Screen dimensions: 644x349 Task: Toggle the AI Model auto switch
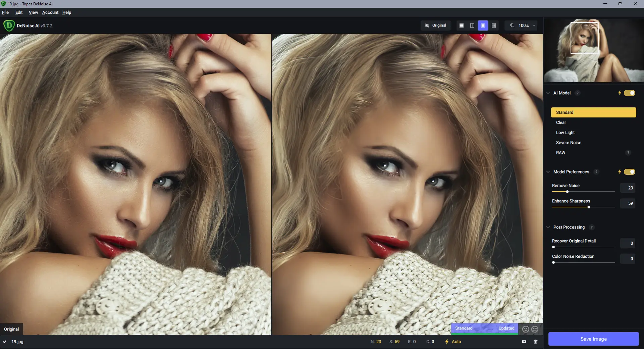(x=630, y=93)
